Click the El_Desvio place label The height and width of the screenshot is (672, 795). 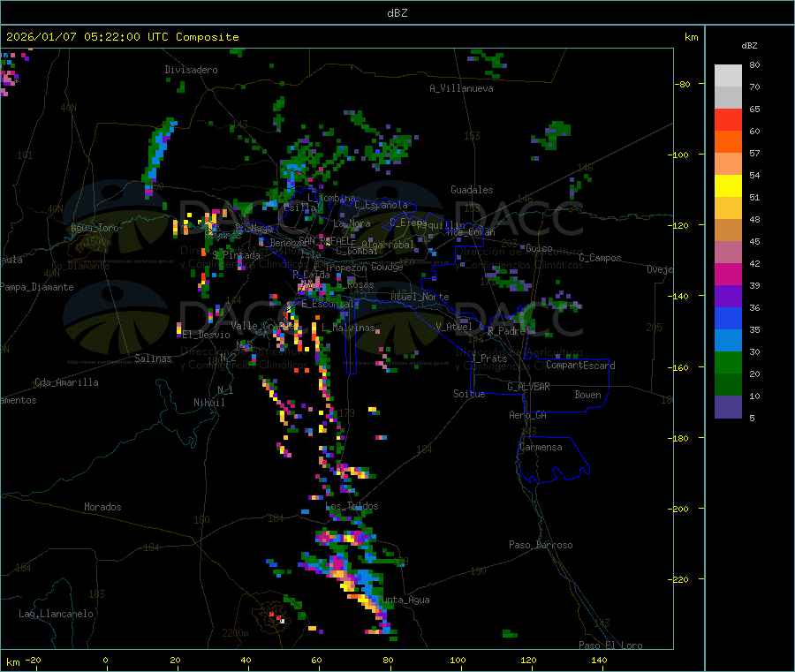tap(207, 335)
